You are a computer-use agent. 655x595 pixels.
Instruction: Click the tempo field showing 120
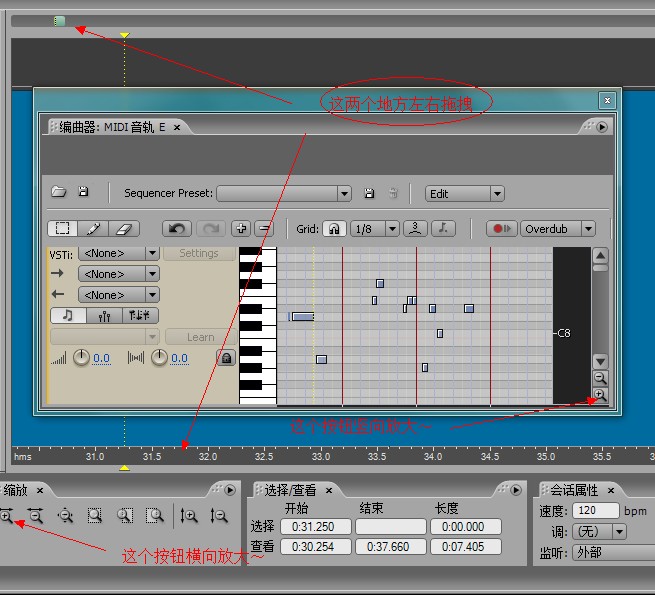click(x=596, y=510)
